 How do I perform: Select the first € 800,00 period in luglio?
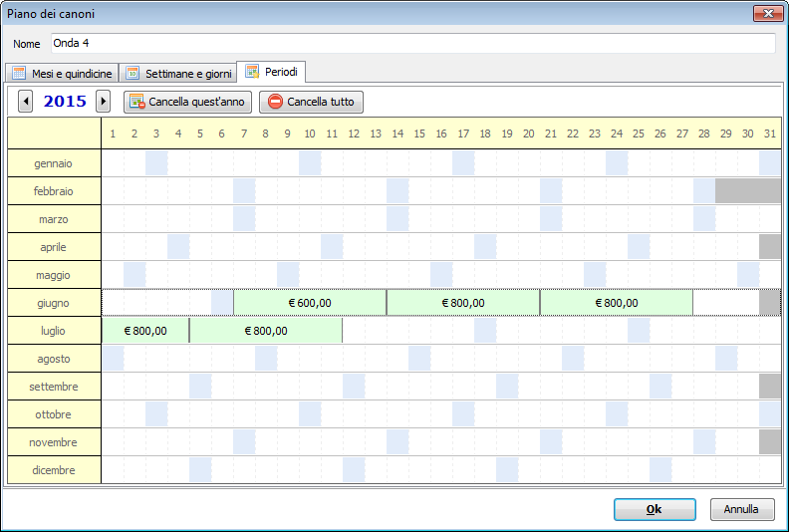click(x=145, y=331)
